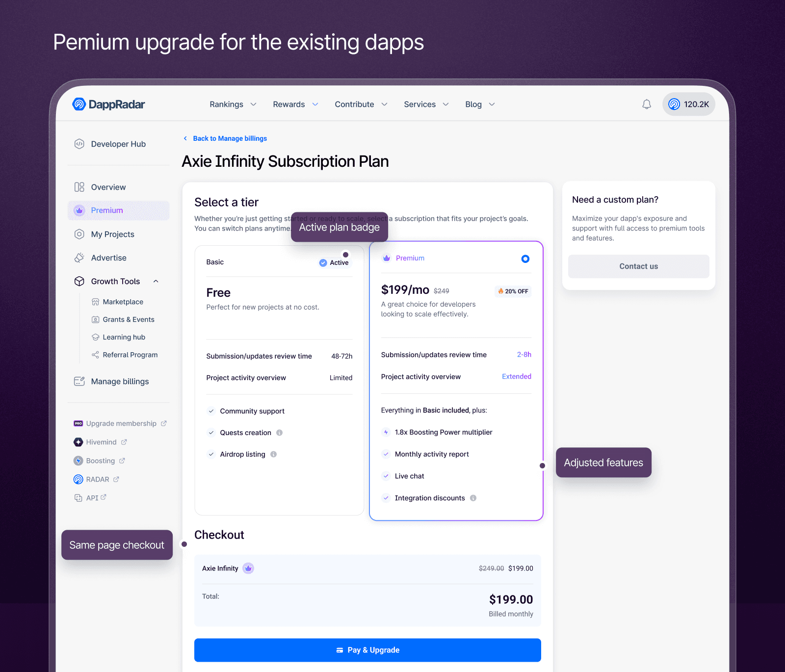This screenshot has height=672, width=785.
Task: Click the Manage billings icon
Action: pos(79,381)
